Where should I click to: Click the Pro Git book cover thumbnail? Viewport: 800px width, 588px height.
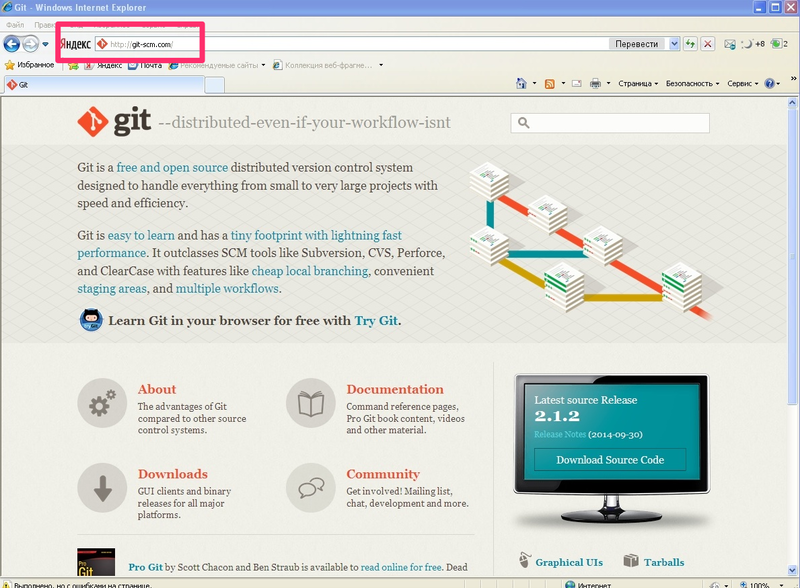[x=96, y=562]
